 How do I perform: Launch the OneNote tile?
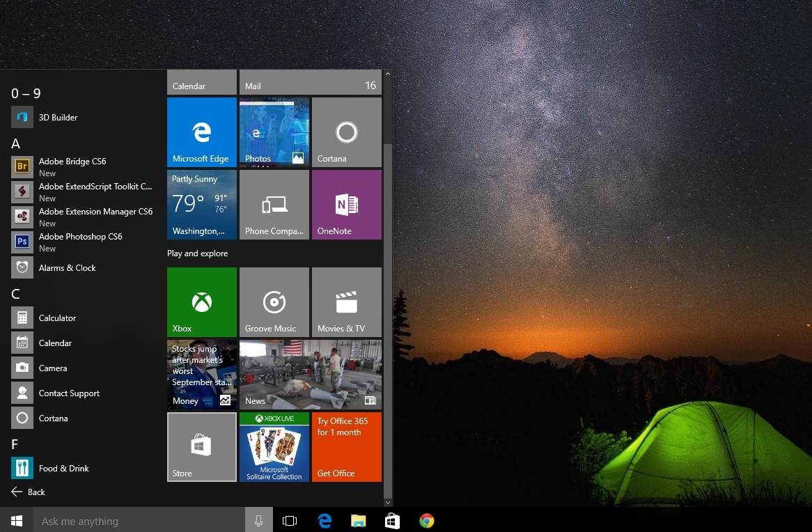pyautogui.click(x=347, y=205)
